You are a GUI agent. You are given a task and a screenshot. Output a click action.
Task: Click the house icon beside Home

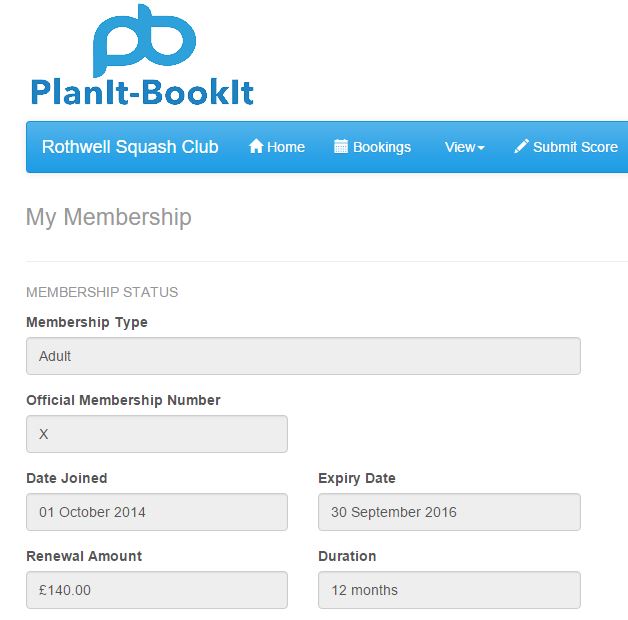(x=256, y=146)
